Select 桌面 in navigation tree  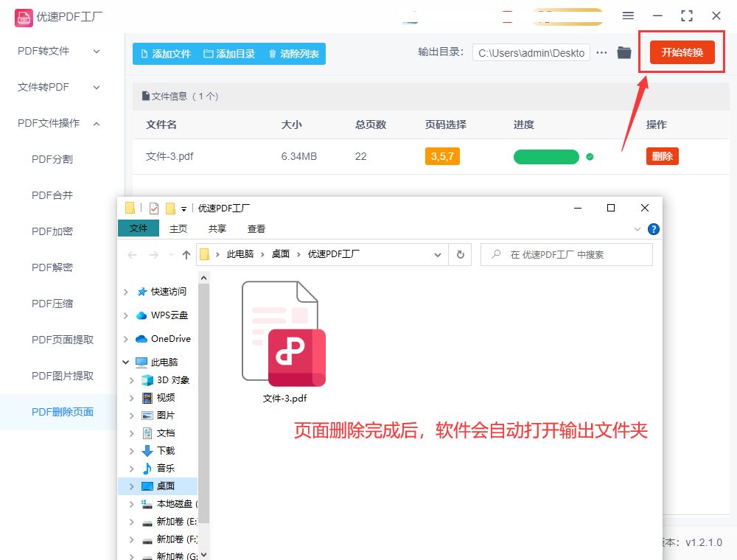point(165,486)
